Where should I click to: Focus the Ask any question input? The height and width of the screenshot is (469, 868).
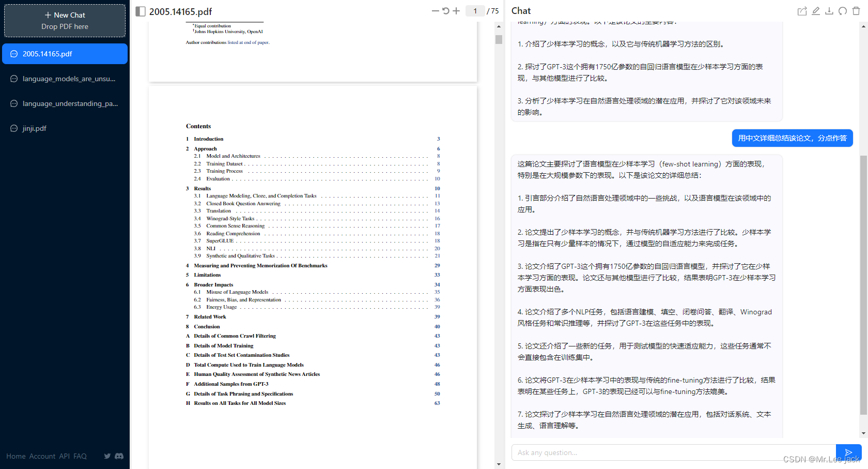pos(674,452)
